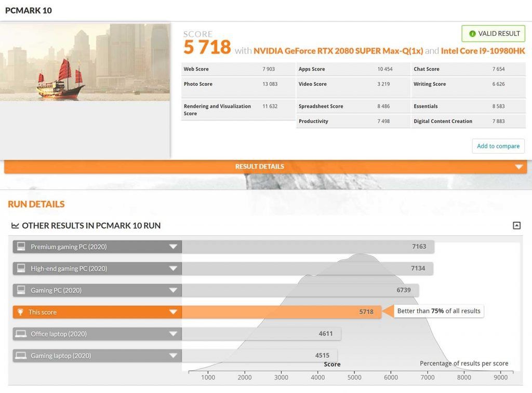
Task: Expand the Result Details bar arrow
Action: [518, 167]
